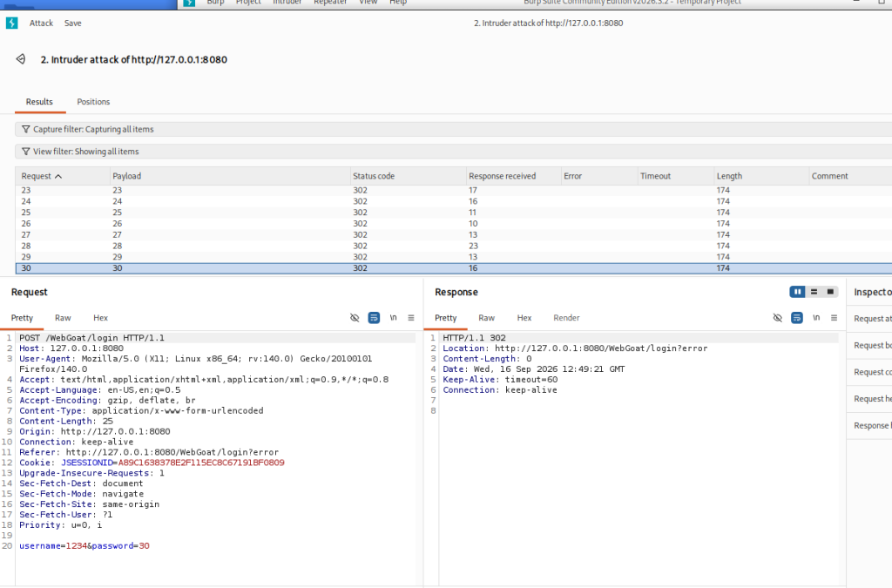This screenshot has width=892, height=588.
Task: Toggle line wrap icon in Response panel
Action: click(797, 318)
